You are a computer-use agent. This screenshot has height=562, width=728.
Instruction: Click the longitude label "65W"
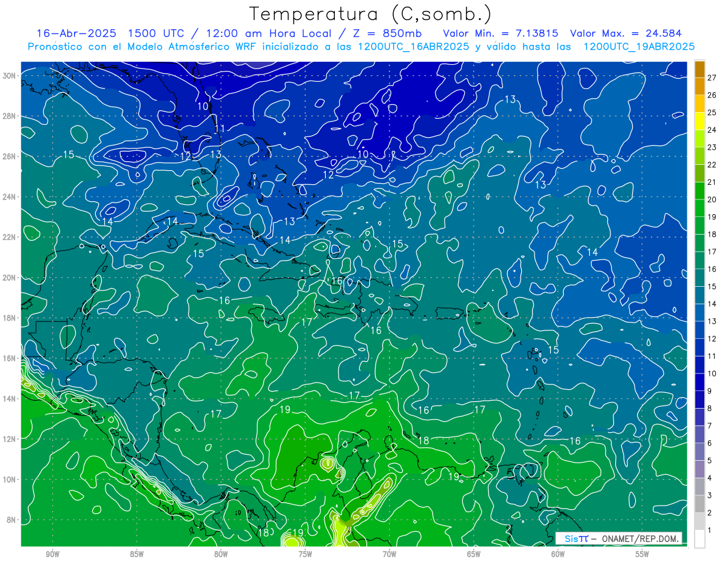tap(474, 554)
